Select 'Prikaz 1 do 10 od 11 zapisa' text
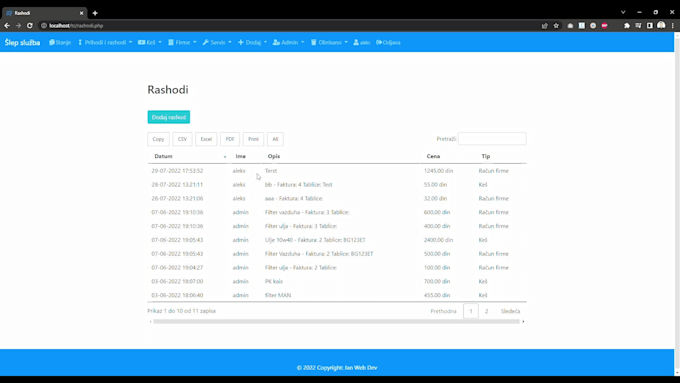 point(181,311)
